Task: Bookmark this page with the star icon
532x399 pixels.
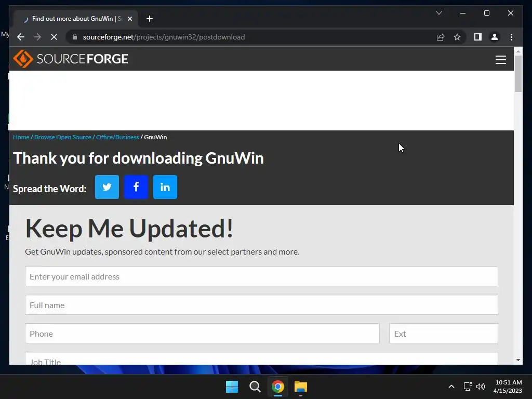Action: [x=457, y=37]
